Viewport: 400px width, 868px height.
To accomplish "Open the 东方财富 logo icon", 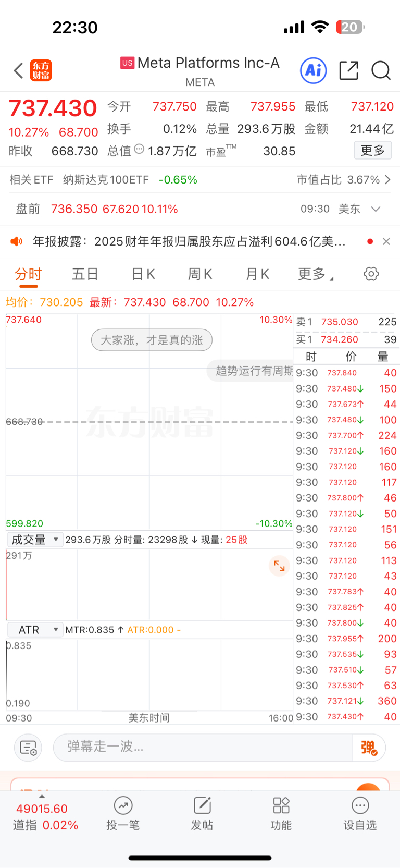I will [x=41, y=70].
